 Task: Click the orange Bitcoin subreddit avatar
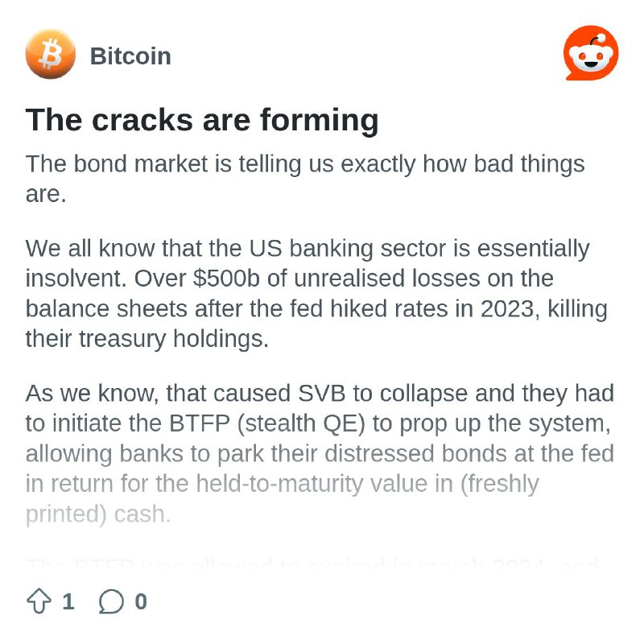pos(51,54)
